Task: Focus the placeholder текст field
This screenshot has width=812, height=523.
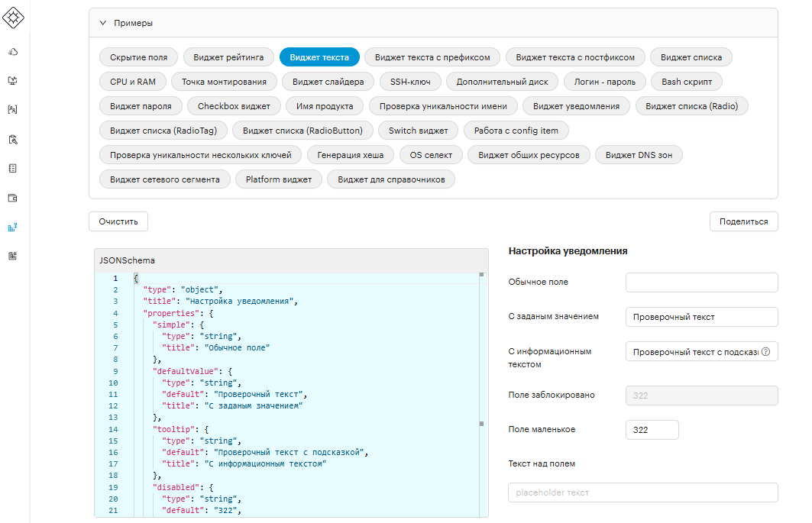Action: click(643, 492)
